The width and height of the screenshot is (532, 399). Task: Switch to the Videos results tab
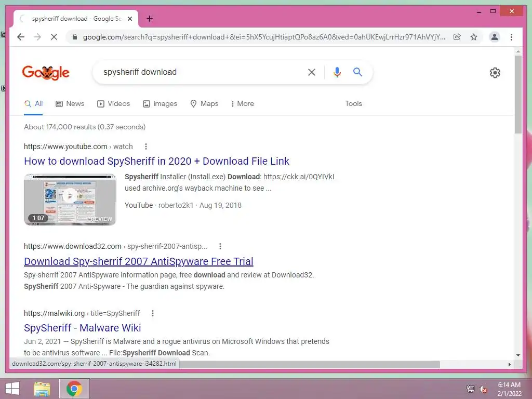click(114, 104)
